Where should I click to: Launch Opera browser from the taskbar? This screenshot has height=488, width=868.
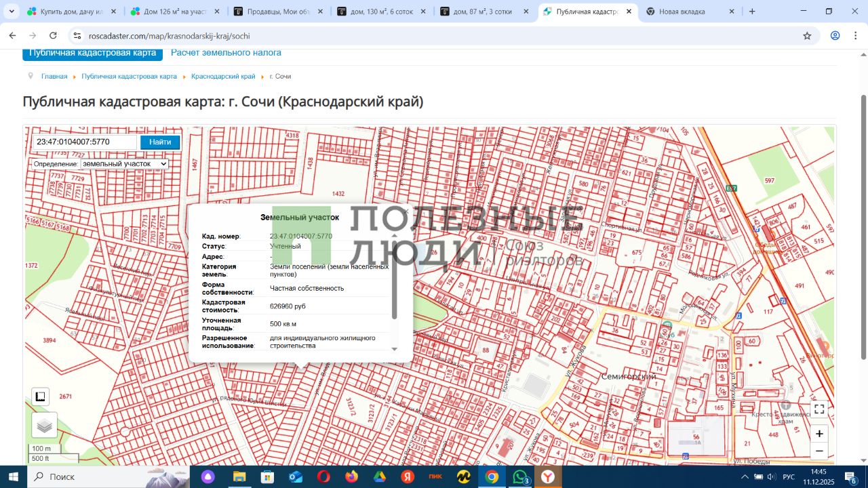coord(323,476)
